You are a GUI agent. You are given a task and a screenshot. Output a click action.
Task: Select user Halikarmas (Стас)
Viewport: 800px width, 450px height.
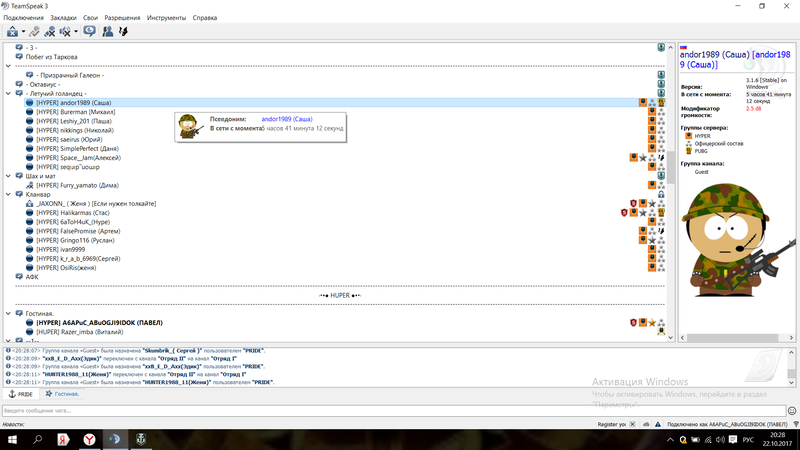tap(72, 213)
